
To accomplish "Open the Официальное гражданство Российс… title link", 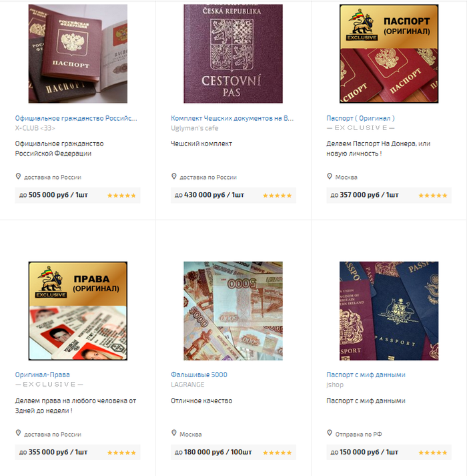I will (76, 118).
